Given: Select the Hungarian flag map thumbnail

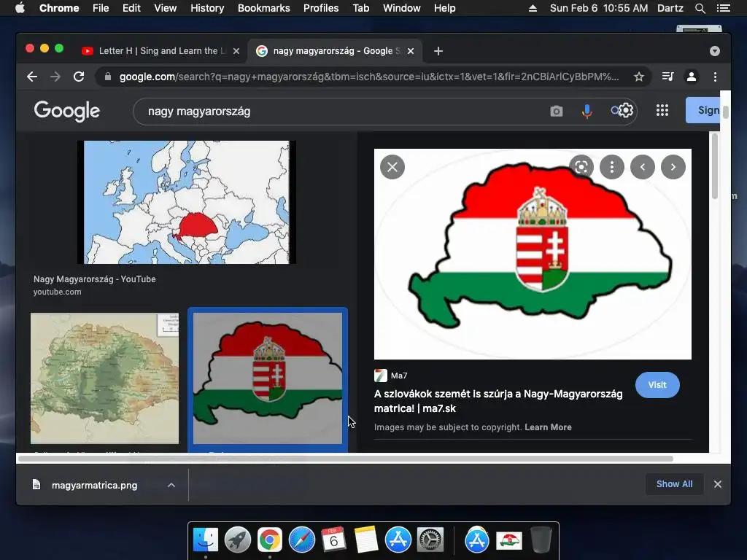Looking at the screenshot, I should (268, 378).
